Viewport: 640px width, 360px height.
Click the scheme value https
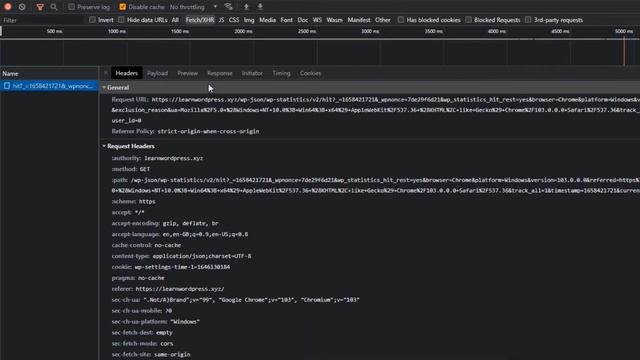(147, 202)
